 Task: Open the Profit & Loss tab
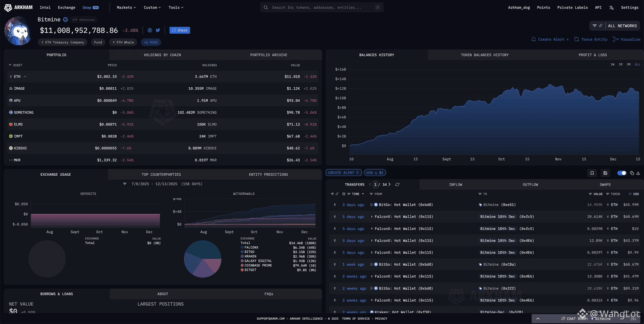[593, 55]
